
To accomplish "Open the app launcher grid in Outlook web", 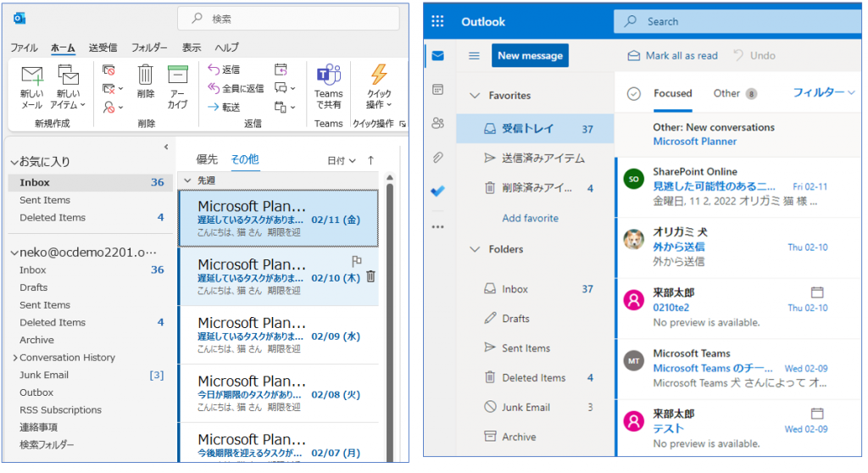I will click(437, 21).
